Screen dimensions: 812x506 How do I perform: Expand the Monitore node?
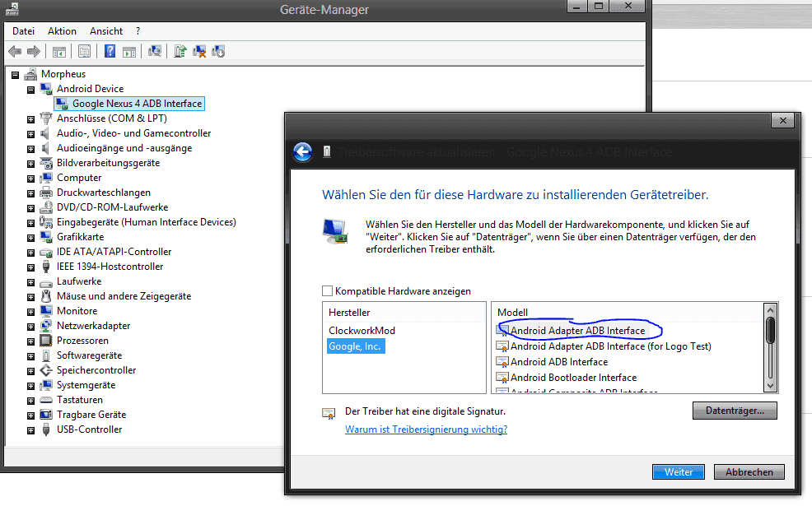(30, 313)
